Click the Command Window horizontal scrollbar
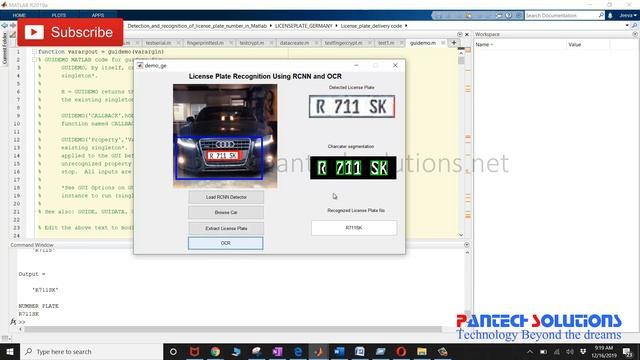Image resolution: width=640 pixels, height=360 pixels. [233, 329]
